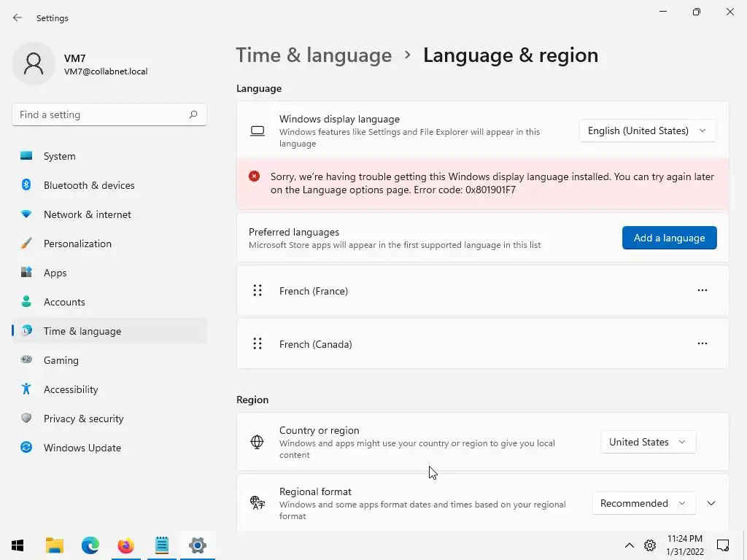This screenshot has width=747, height=560.
Task: Click the system tray gear icon
Action: pos(650,545)
